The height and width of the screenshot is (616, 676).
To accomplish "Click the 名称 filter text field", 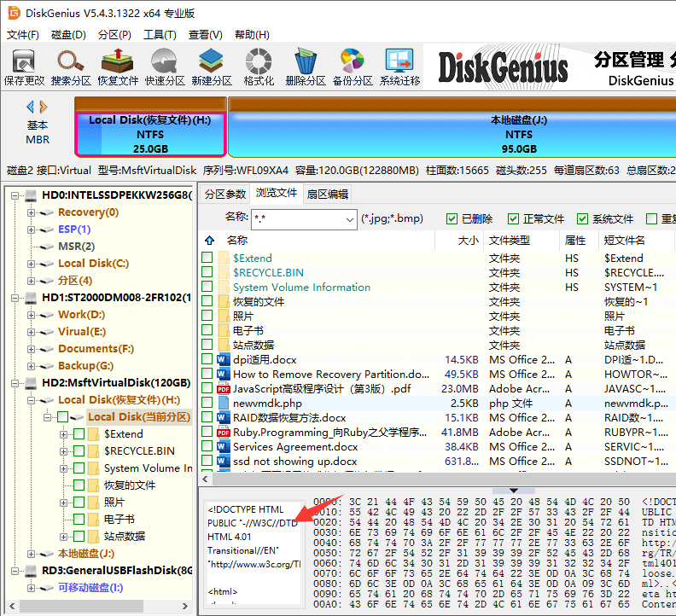I will [x=299, y=219].
